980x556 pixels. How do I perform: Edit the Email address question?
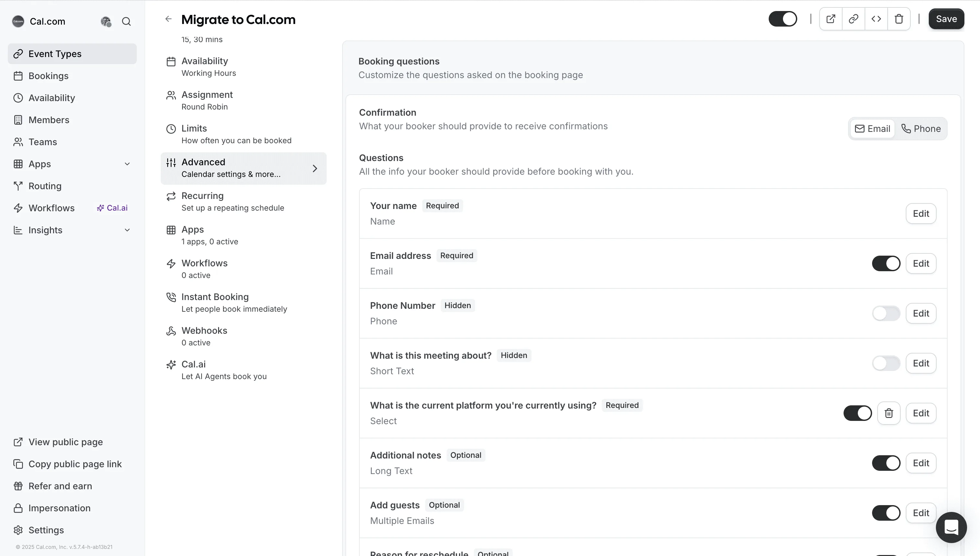click(x=921, y=263)
